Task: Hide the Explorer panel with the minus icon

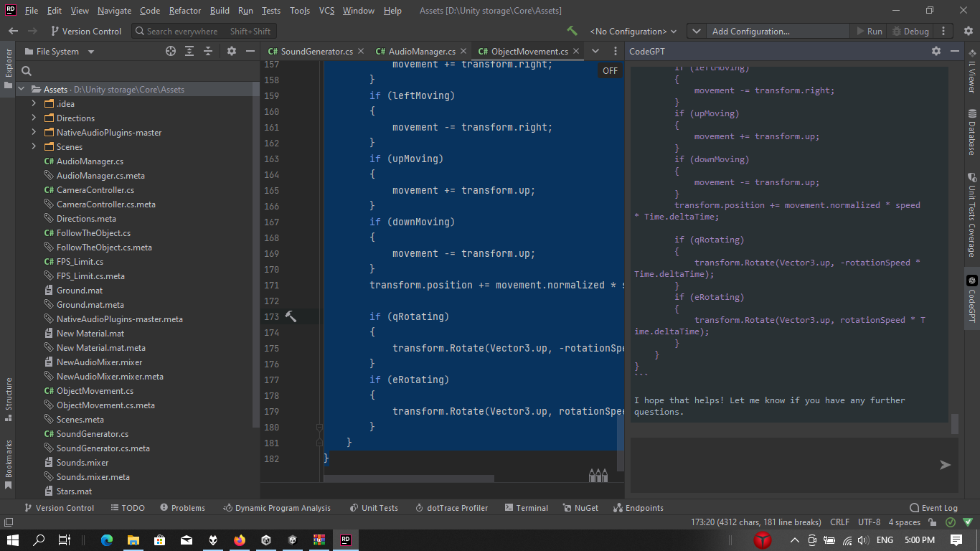Action: tap(250, 51)
